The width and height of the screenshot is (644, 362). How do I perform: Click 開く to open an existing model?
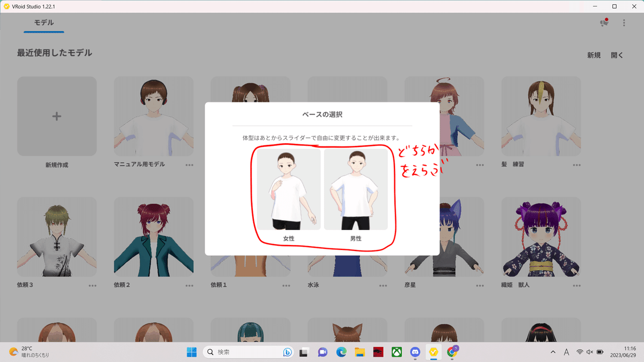(617, 55)
